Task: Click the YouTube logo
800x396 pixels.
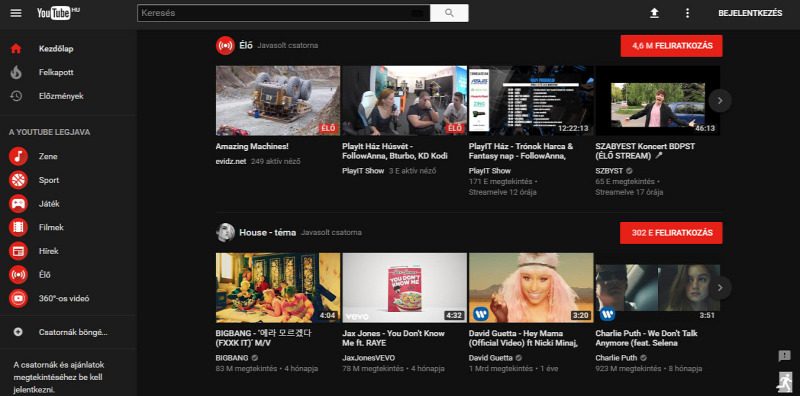Action: point(58,13)
